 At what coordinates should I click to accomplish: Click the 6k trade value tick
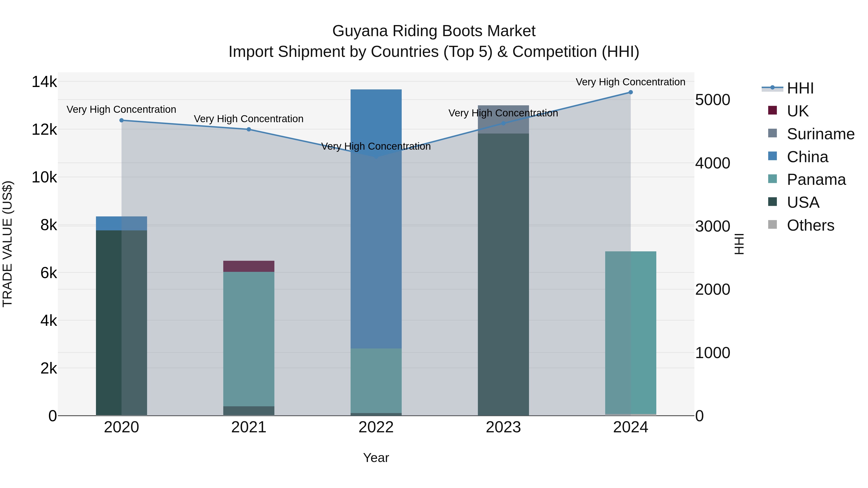click(x=48, y=273)
